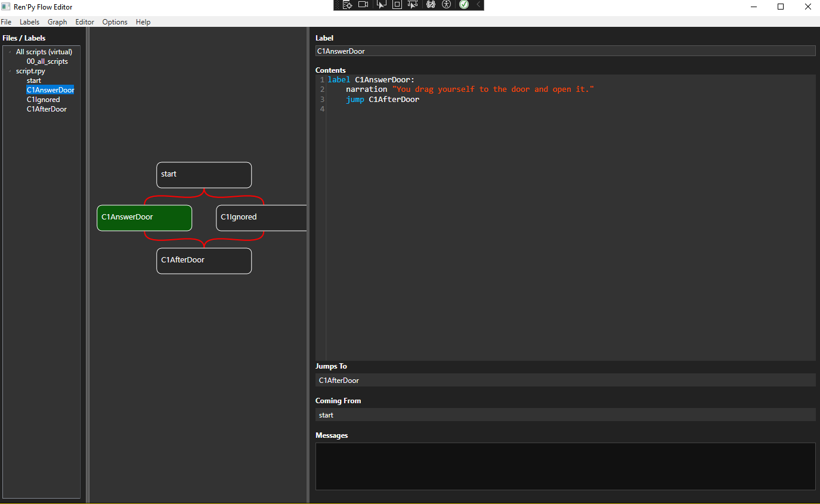
Task: Click the Go to Live Visual Tree icon
Action: [x=348, y=5]
